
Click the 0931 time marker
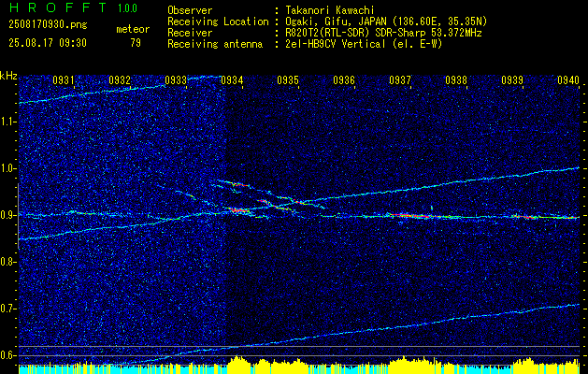tap(64, 79)
